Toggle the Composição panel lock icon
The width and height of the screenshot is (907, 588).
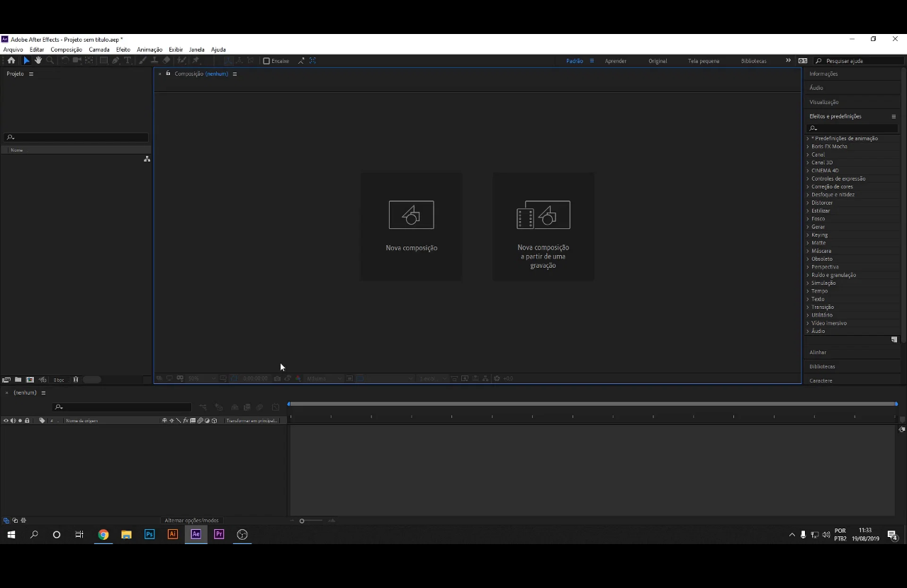(168, 74)
